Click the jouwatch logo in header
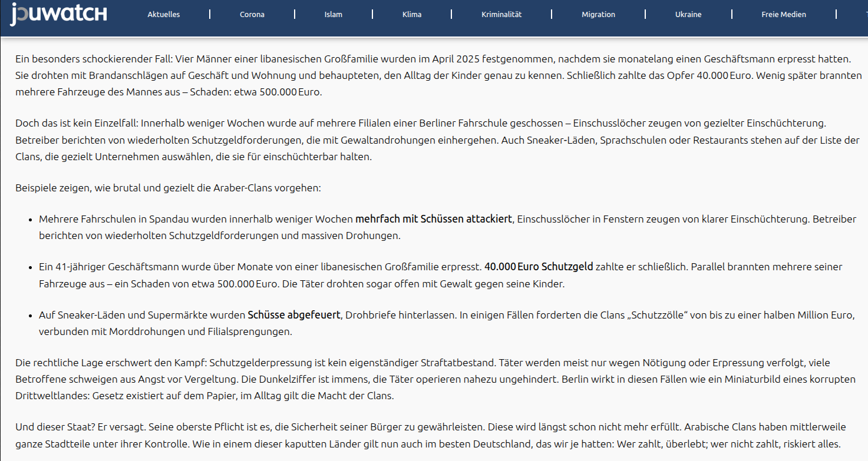Screen dimensions: 868x461 pos(58,14)
